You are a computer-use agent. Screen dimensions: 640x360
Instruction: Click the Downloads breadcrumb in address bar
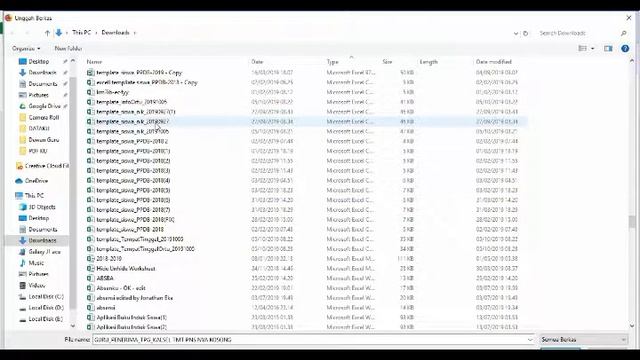pyautogui.click(x=116, y=33)
